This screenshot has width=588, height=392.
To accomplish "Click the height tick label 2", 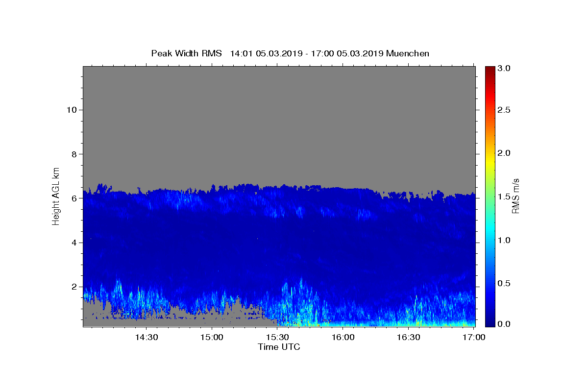I will pos(75,287).
